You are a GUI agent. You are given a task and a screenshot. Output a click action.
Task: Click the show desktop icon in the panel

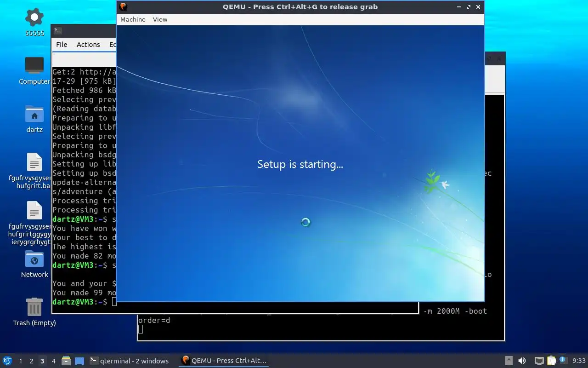click(x=79, y=361)
